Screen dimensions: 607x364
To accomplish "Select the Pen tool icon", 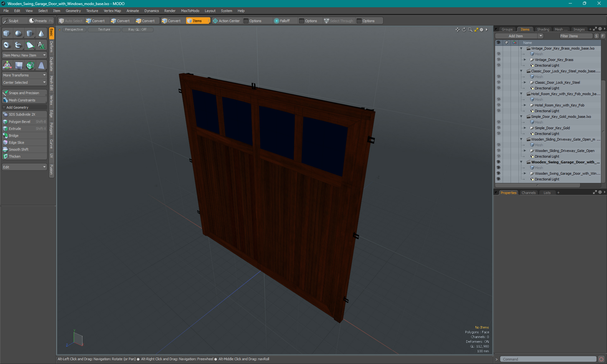I will pos(30,45).
